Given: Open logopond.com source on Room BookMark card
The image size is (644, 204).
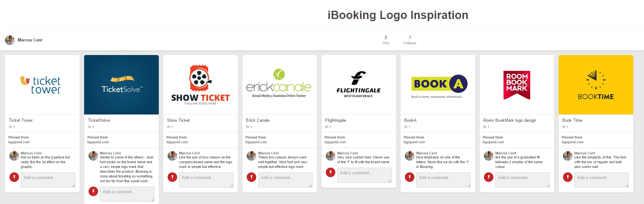Looking at the screenshot, I should 493,142.
